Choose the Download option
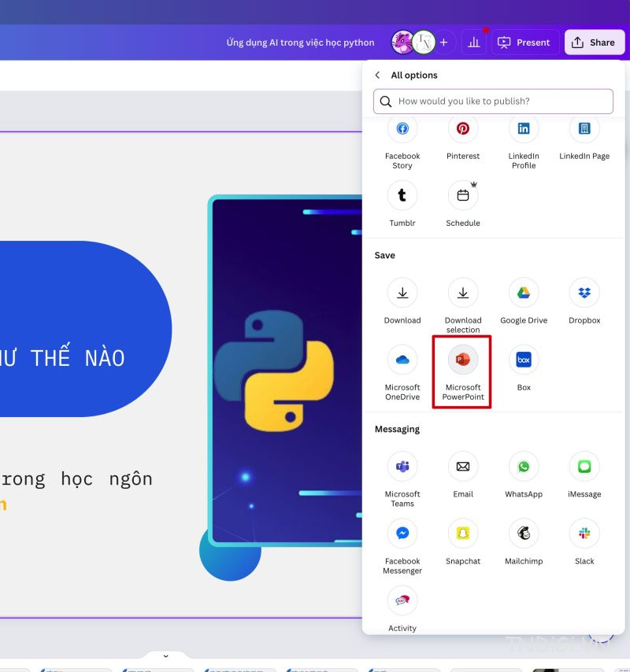This screenshot has width=630, height=672. click(x=402, y=293)
